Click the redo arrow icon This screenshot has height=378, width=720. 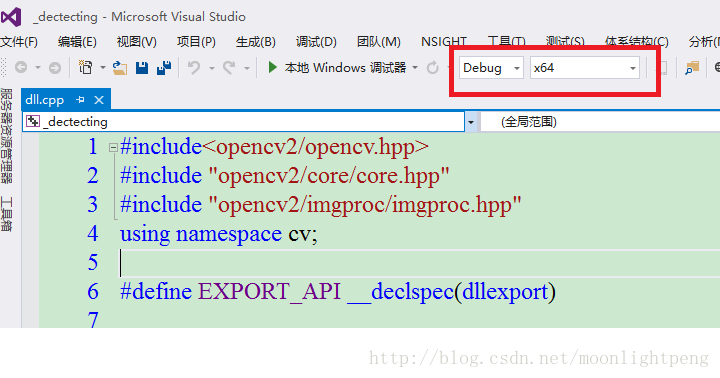click(x=229, y=68)
